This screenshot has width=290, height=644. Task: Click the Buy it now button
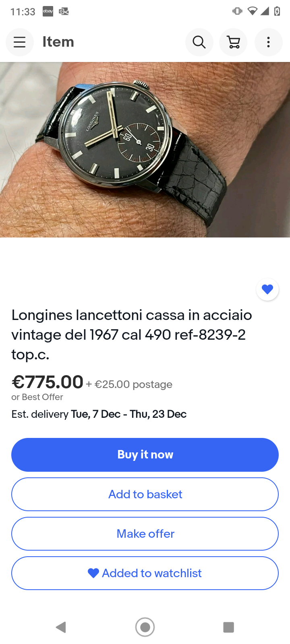pos(145,454)
